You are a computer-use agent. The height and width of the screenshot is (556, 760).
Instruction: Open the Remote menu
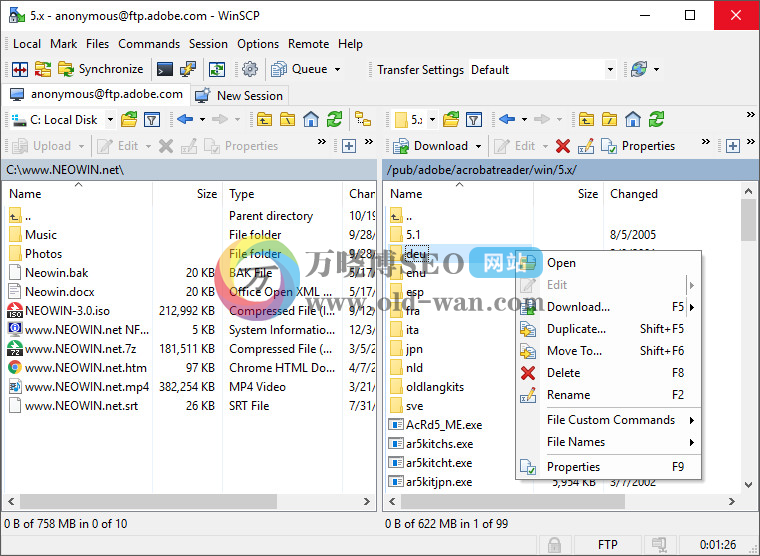(308, 44)
